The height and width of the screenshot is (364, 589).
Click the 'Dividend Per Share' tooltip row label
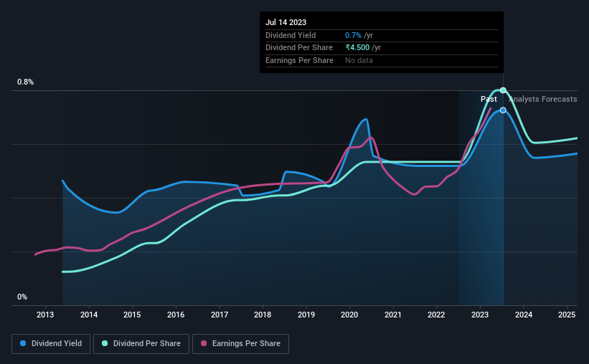299,48
